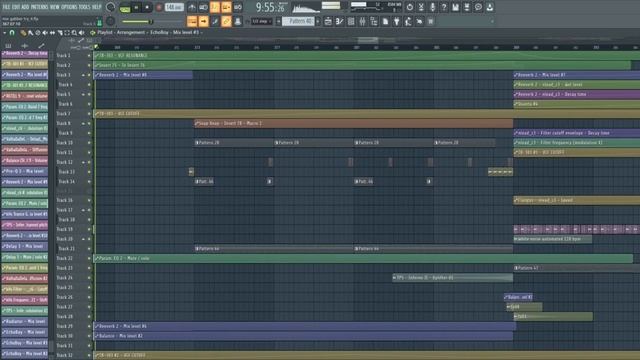The width and height of the screenshot is (640, 360).
Task: Click the main volume knob
Action: pos(110,7)
